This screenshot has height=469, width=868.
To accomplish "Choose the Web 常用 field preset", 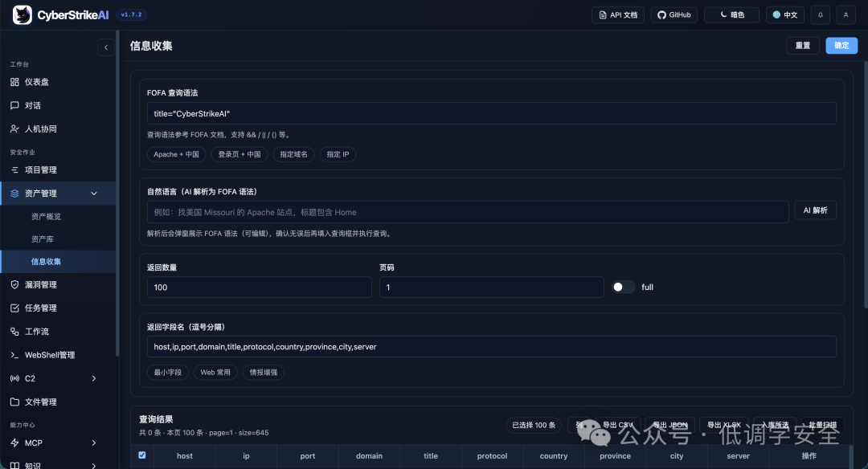I will (215, 372).
